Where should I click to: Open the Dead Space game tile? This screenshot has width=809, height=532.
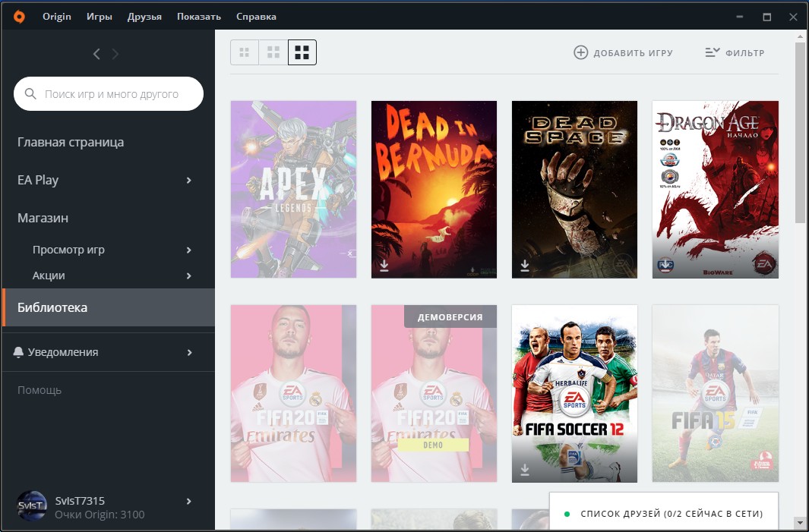(575, 189)
